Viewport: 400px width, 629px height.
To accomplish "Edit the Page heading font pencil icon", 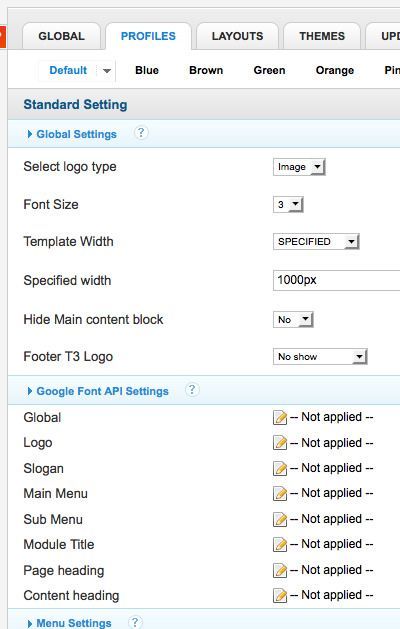I will [x=280, y=570].
